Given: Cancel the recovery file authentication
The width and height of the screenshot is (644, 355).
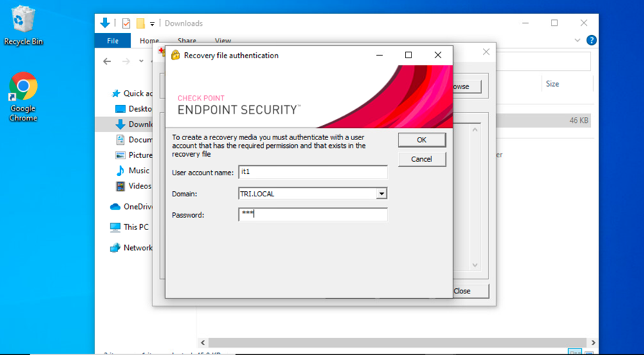Looking at the screenshot, I should pyautogui.click(x=422, y=159).
